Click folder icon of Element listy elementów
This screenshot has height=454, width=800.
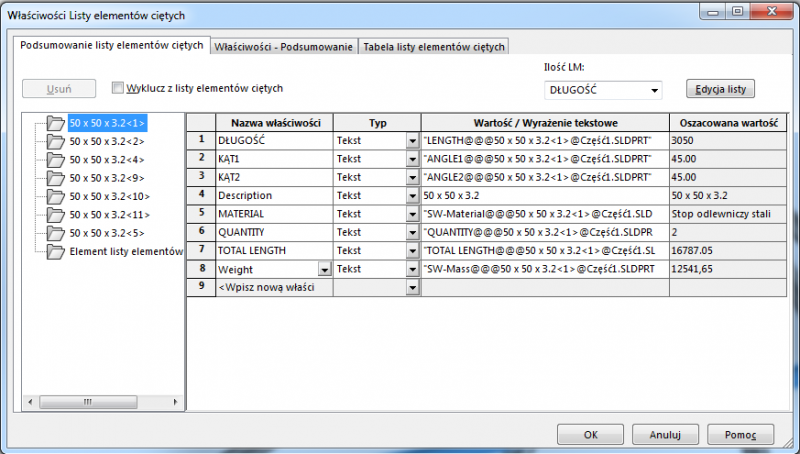55,250
